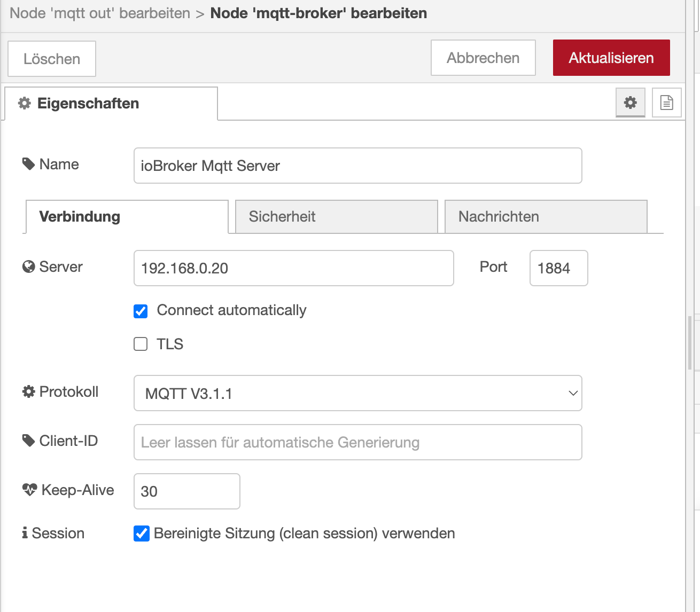Switch to the Nachrichten tab

click(546, 217)
